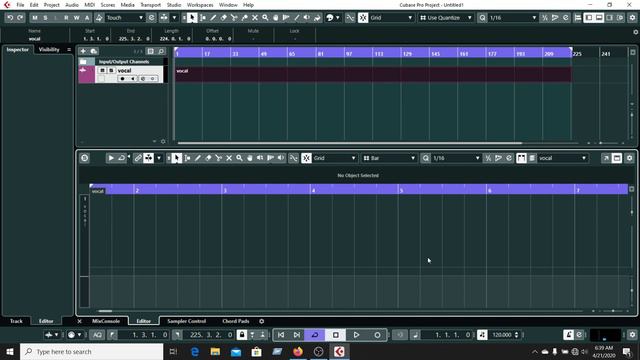640x360 pixels.
Task: Click the tempo value 120.000 field
Action: click(x=502, y=335)
